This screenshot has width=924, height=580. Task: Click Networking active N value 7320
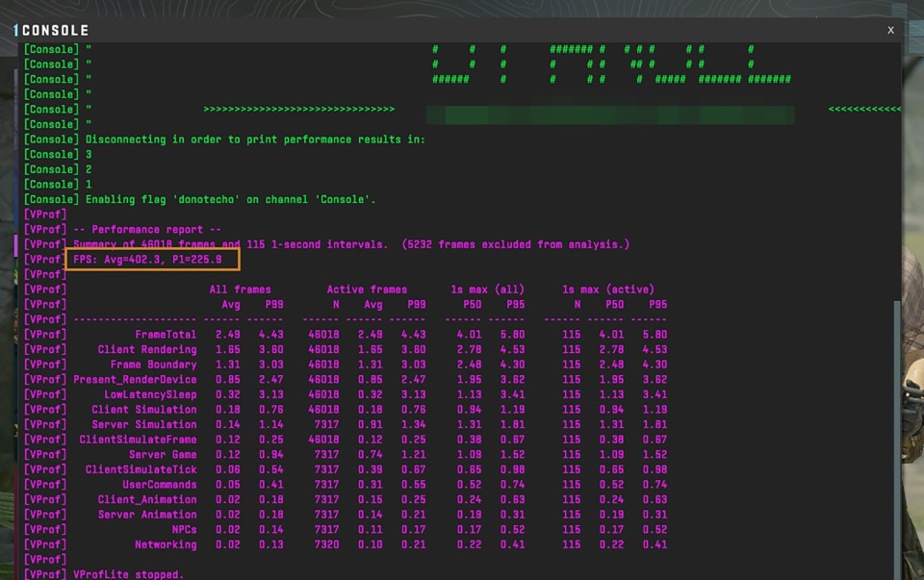click(326, 544)
